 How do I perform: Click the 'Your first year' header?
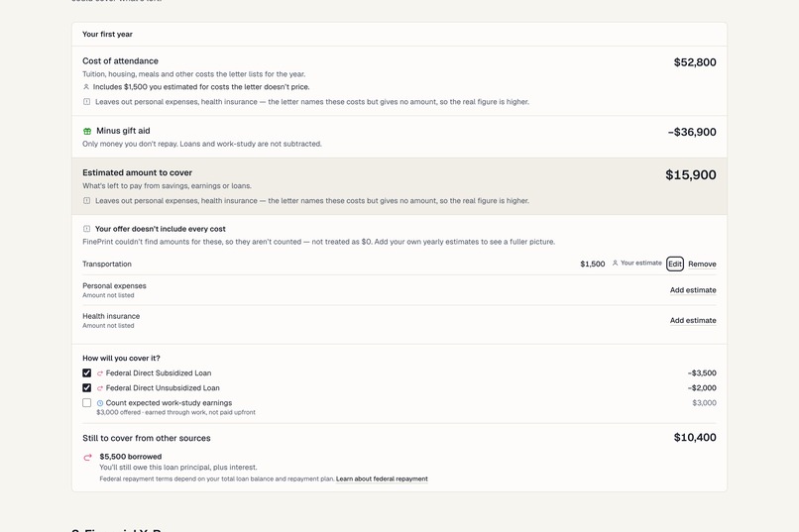tap(107, 34)
